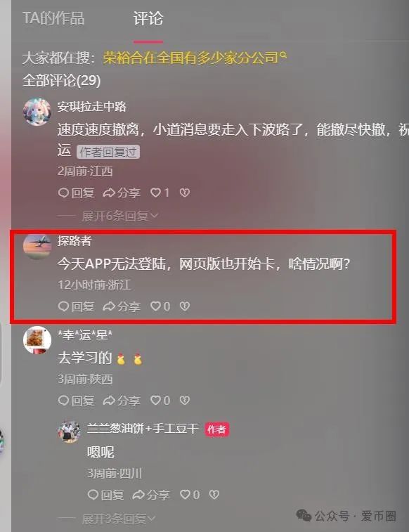This screenshot has height=532, width=409.
Task: Like the comment by 探路者
Action: 160,306
